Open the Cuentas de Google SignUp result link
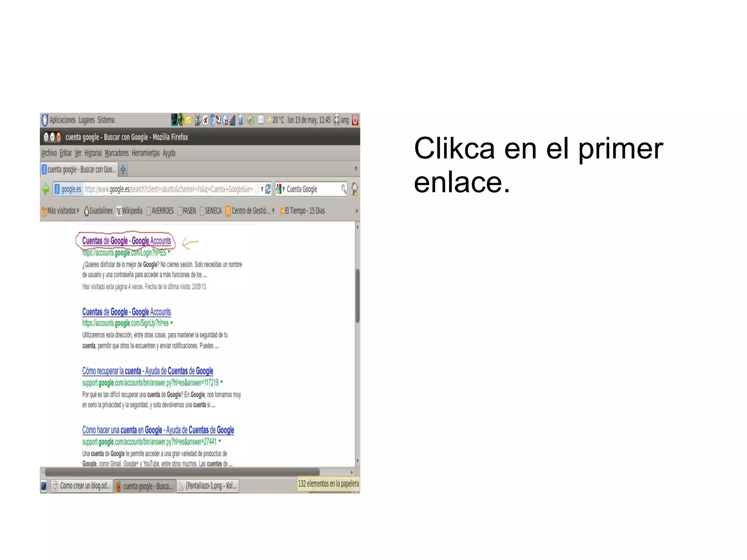The image size is (747, 560). 127,312
